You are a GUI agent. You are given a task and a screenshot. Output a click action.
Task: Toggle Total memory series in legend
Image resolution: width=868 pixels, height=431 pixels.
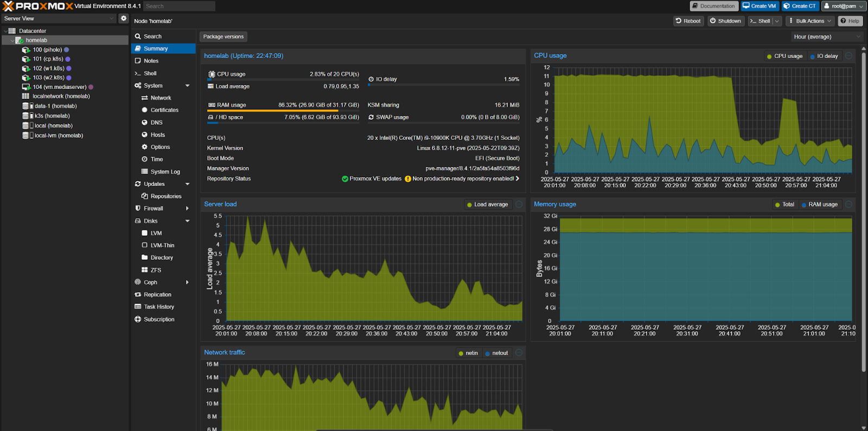(784, 205)
